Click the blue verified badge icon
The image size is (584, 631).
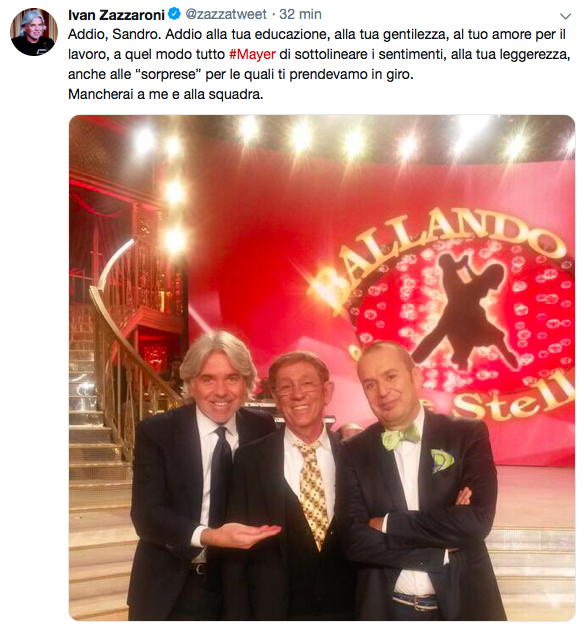click(174, 14)
